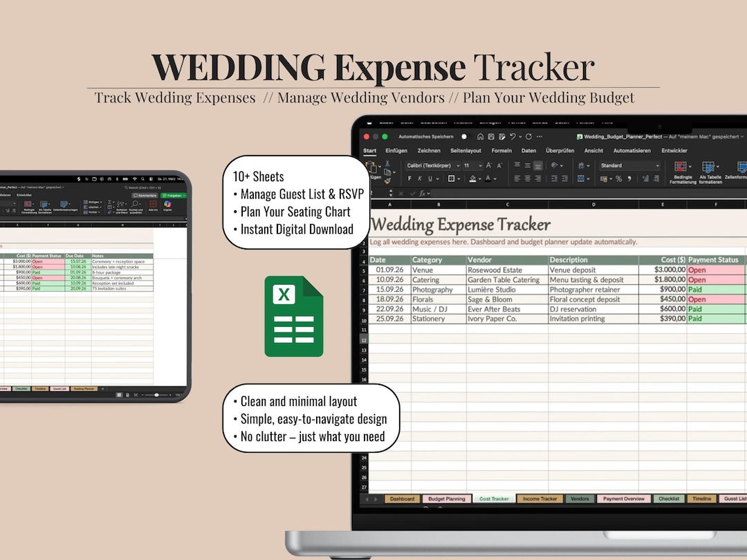Click the increase decimal icon
Screen dimensions: 747x560
click(645, 178)
